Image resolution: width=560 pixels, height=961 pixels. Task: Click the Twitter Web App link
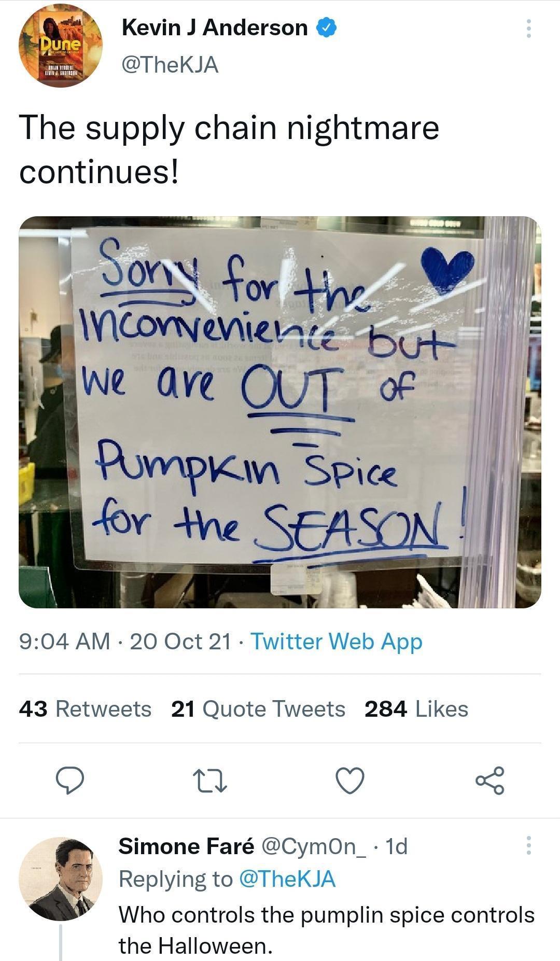(337, 642)
